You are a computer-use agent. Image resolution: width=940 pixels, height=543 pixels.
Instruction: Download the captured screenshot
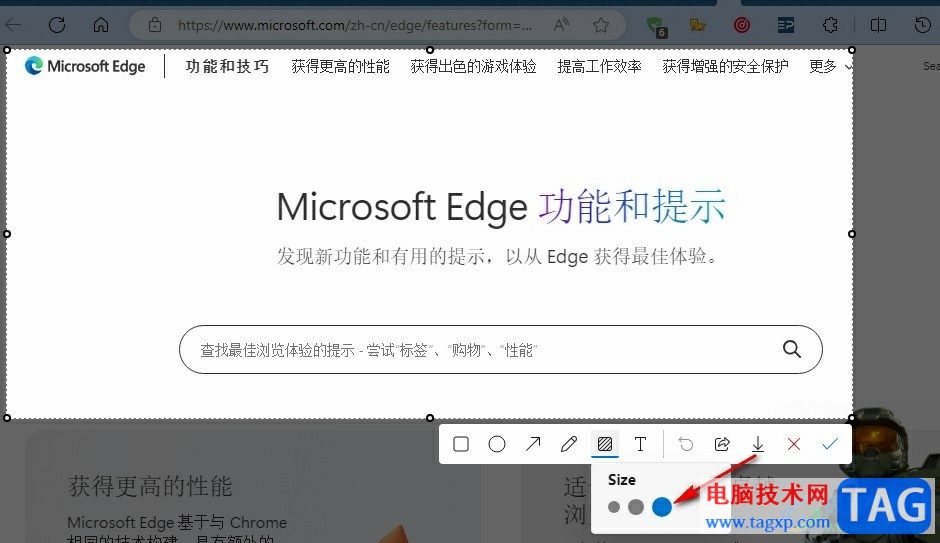758,444
